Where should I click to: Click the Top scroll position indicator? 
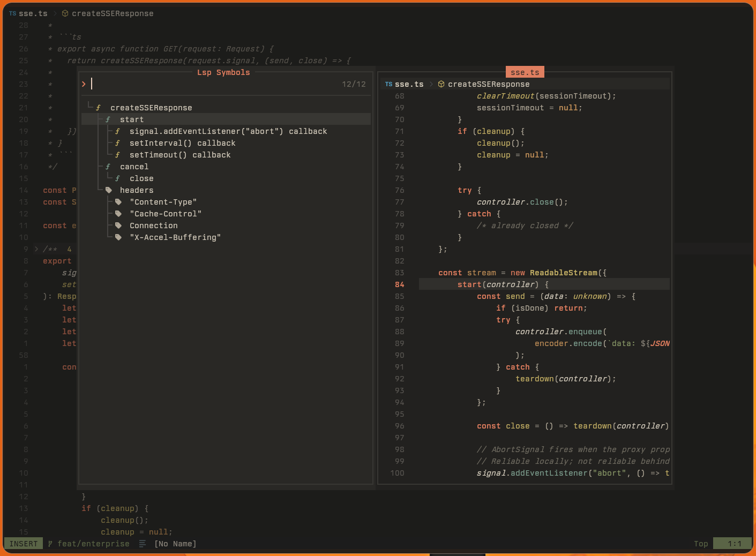pyautogui.click(x=701, y=544)
